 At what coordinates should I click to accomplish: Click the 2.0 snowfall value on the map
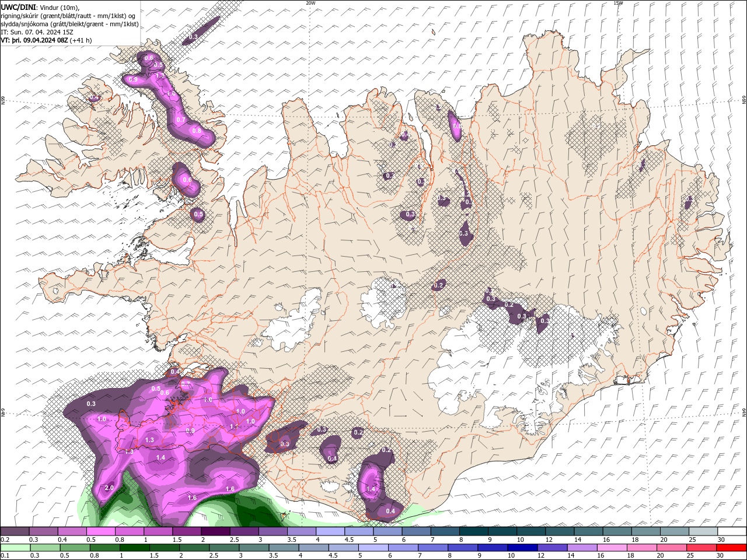tap(109, 488)
